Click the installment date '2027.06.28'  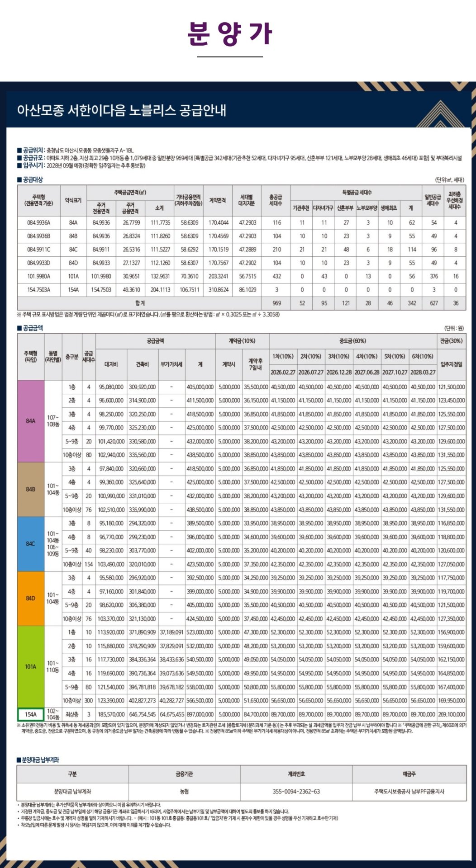pos(367,373)
